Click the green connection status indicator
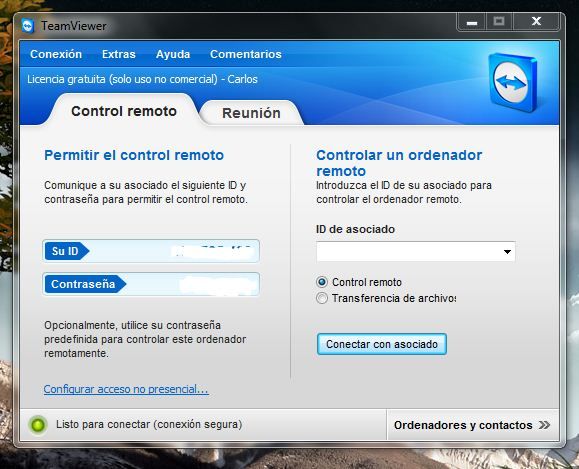The image size is (579, 469). 38,425
